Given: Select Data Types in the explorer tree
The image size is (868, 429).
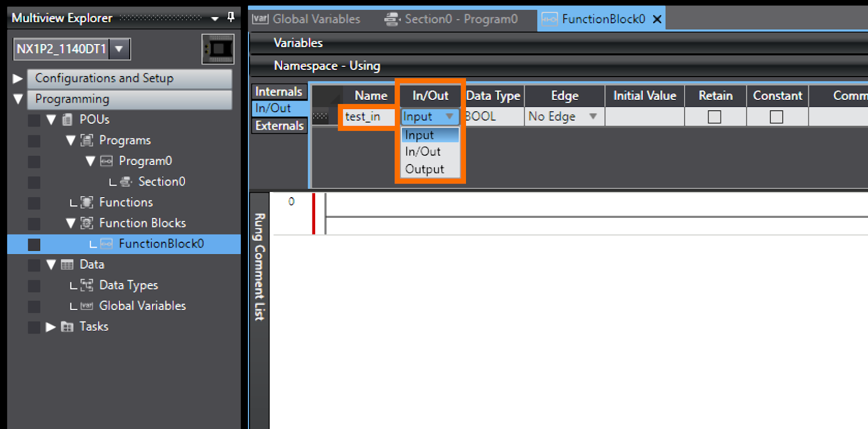Looking at the screenshot, I should pos(129,285).
